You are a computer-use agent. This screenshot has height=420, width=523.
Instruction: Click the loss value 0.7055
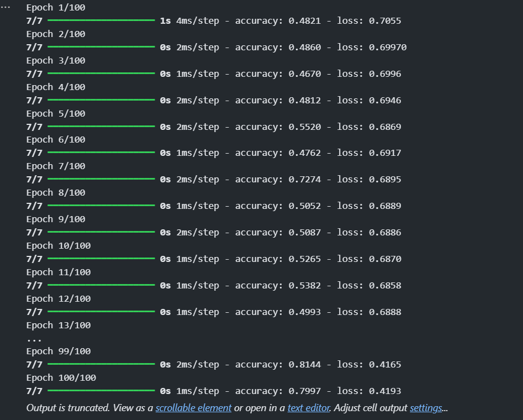tap(385, 20)
